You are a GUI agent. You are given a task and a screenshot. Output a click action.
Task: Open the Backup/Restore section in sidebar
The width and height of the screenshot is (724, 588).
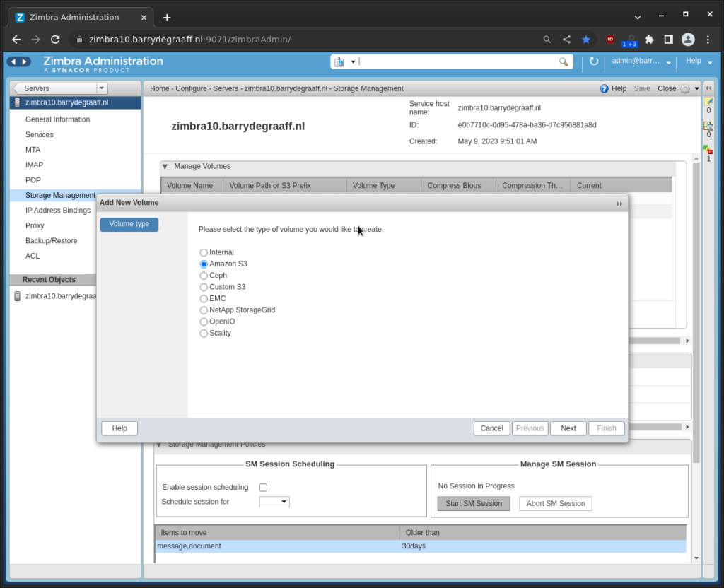coord(51,241)
